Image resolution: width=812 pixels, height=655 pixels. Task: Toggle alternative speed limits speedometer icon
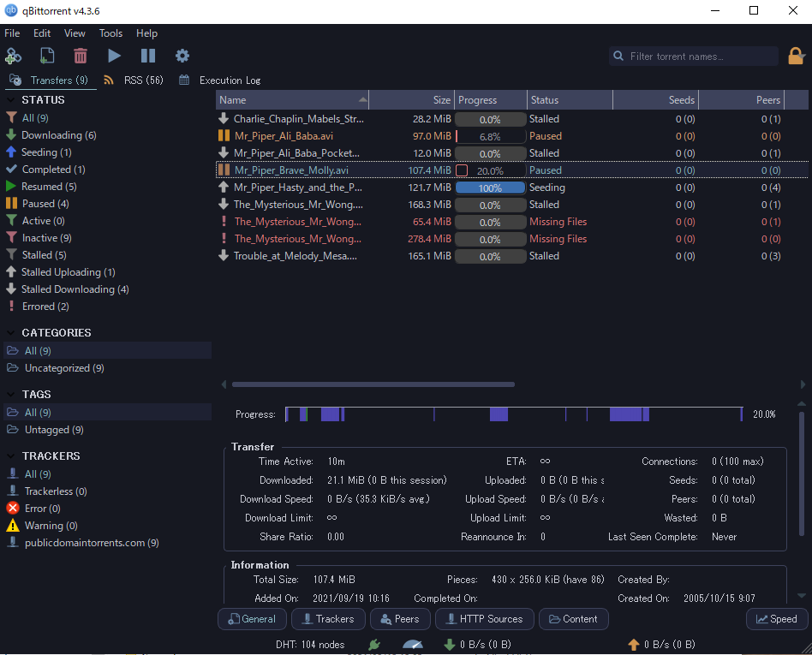coord(413,644)
